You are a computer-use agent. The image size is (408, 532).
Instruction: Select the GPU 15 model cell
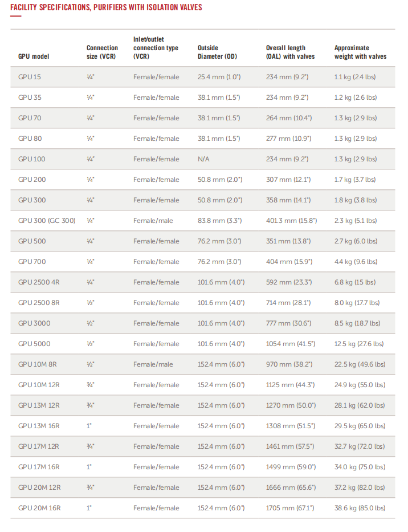point(30,77)
